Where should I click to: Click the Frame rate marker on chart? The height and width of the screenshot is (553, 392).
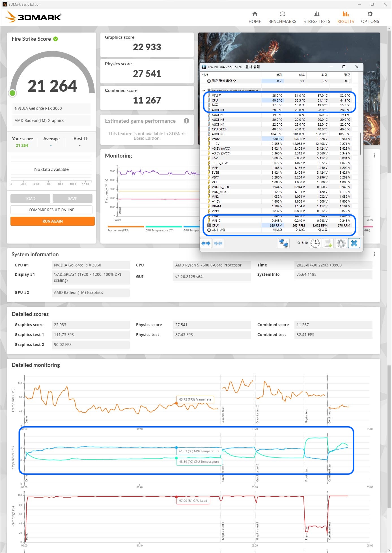point(176,403)
